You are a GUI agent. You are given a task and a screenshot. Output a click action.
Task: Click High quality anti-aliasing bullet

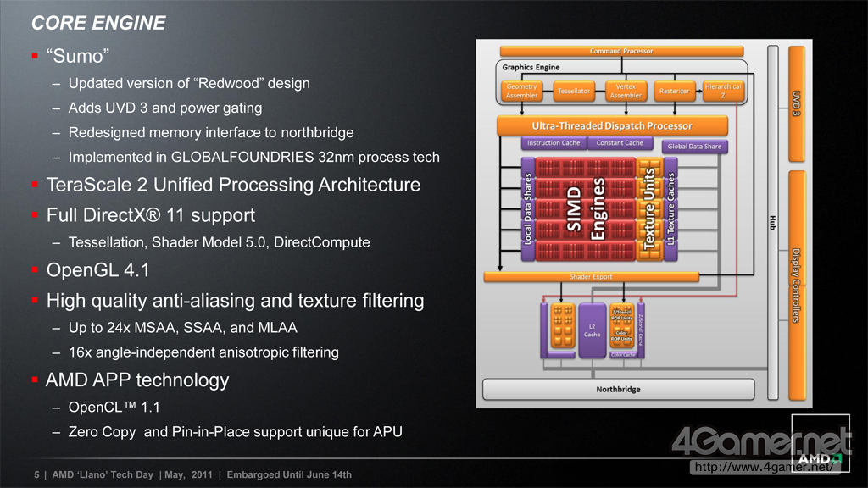tap(236, 301)
